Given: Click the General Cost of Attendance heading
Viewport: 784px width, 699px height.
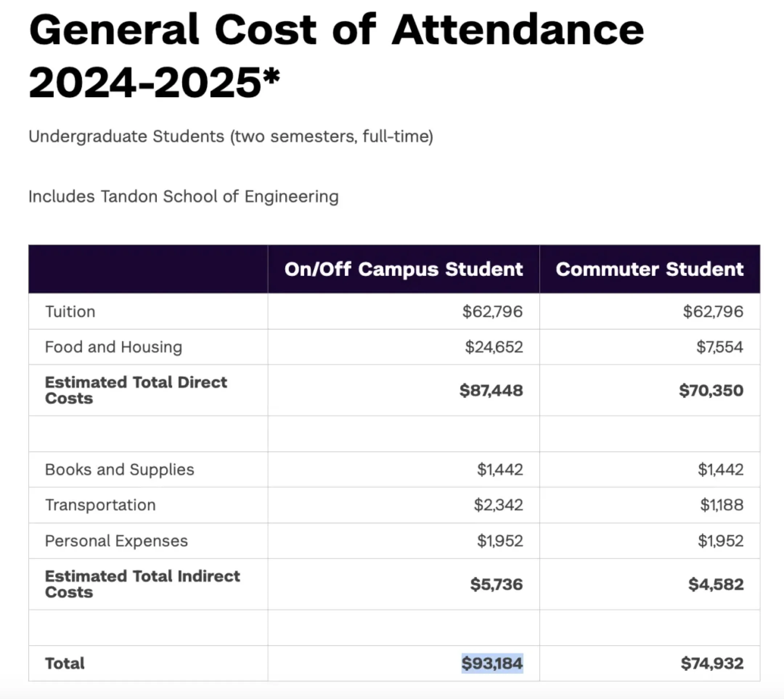Looking at the screenshot, I should pos(336,56).
